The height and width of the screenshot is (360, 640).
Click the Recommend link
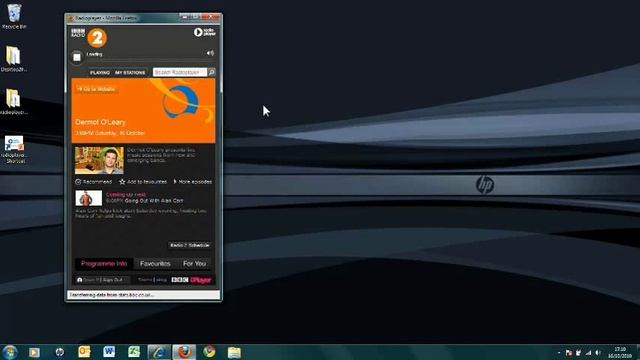tap(93, 182)
